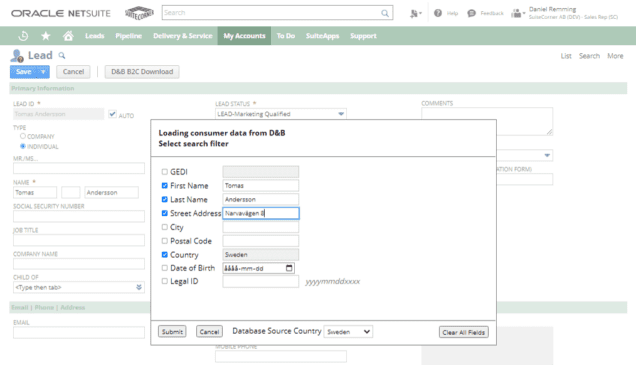This screenshot has height=365, width=636.
Task: Open the List link
Action: 566,56
